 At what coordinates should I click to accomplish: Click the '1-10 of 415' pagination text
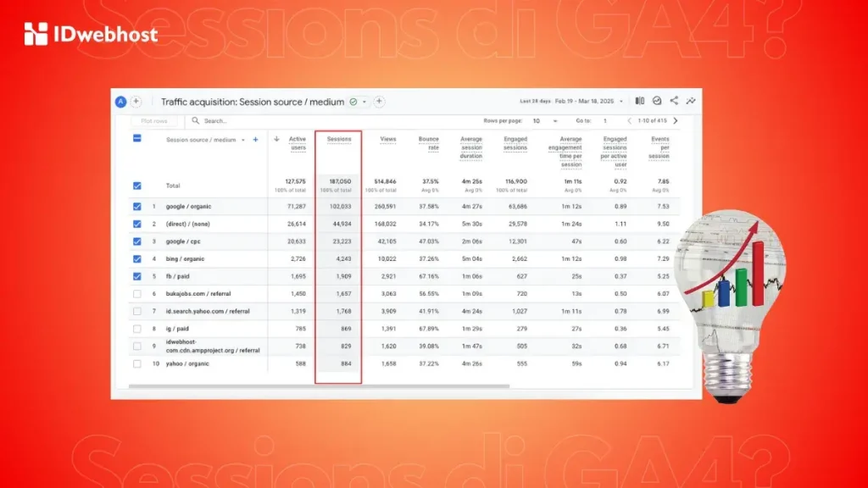coord(652,120)
